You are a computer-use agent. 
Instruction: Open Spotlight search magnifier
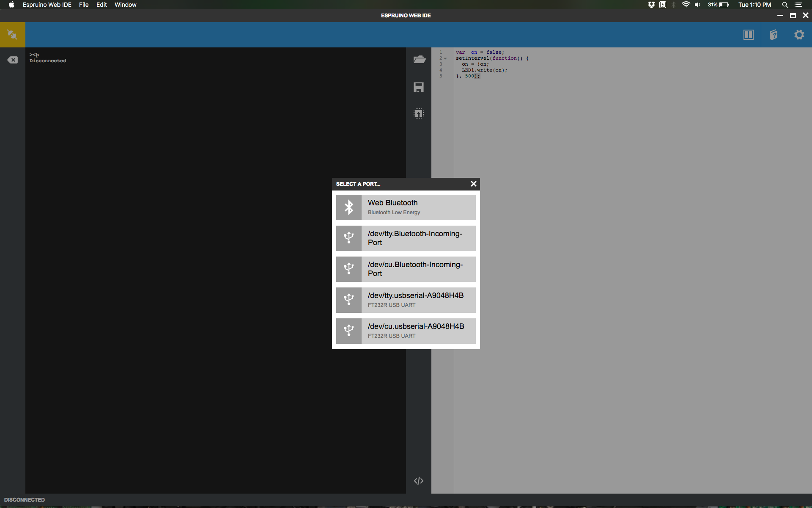coord(785,5)
